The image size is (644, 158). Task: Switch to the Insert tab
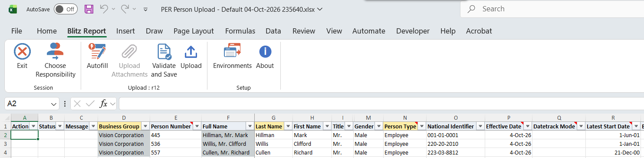tap(125, 31)
